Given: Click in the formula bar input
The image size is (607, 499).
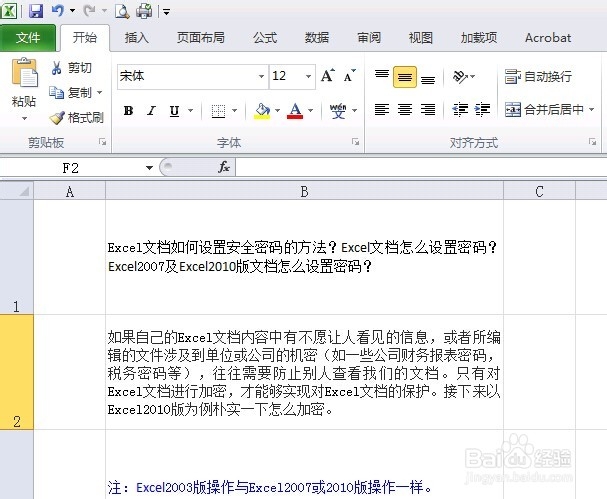Looking at the screenshot, I should pos(421,168).
